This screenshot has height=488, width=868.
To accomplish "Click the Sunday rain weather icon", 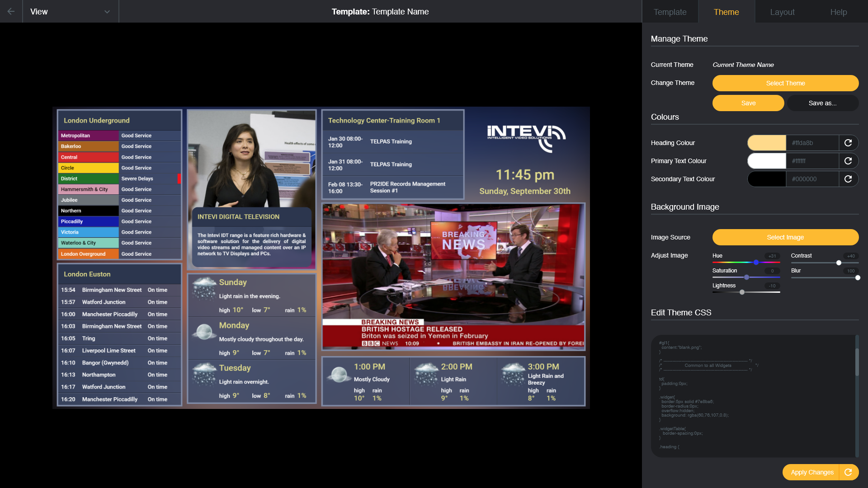I will [204, 289].
